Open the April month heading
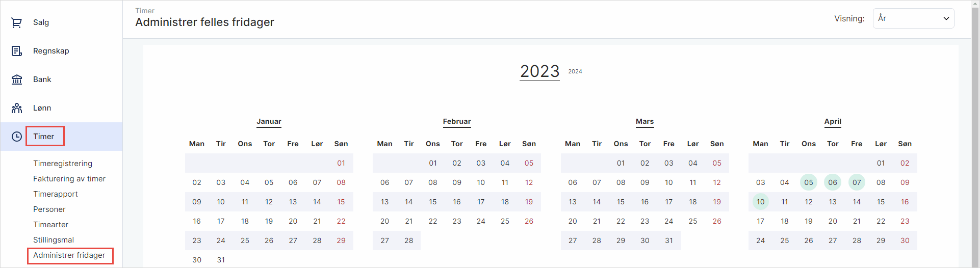The image size is (980, 268). click(833, 121)
